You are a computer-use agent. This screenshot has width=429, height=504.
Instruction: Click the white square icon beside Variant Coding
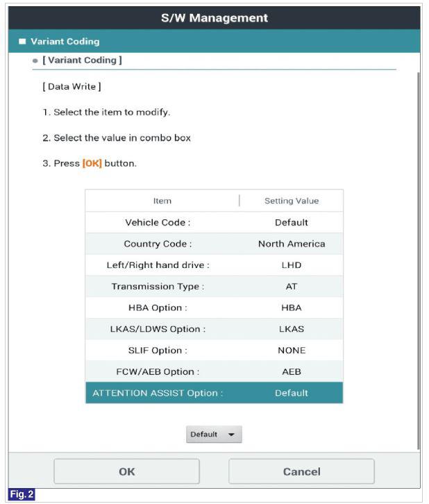pos(22,42)
